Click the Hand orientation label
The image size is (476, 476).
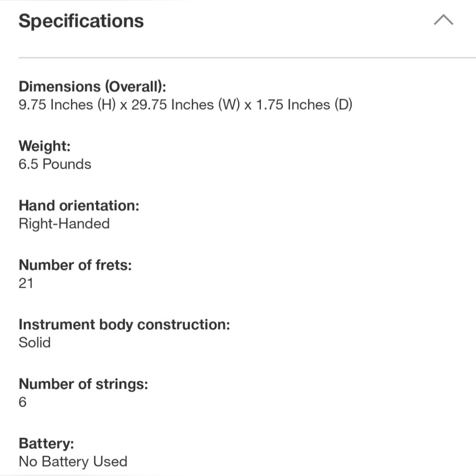79,206
